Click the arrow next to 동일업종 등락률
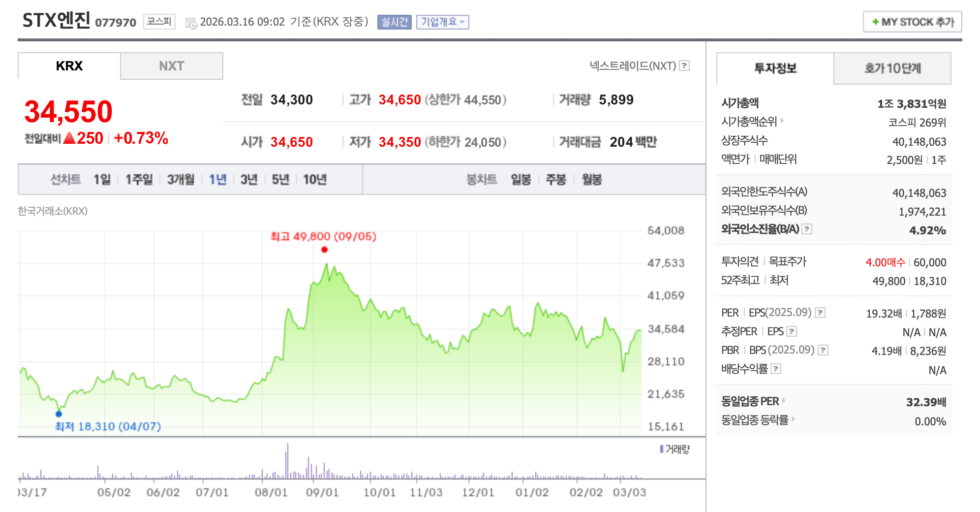Screen dimensions: 980x512 click(793, 419)
